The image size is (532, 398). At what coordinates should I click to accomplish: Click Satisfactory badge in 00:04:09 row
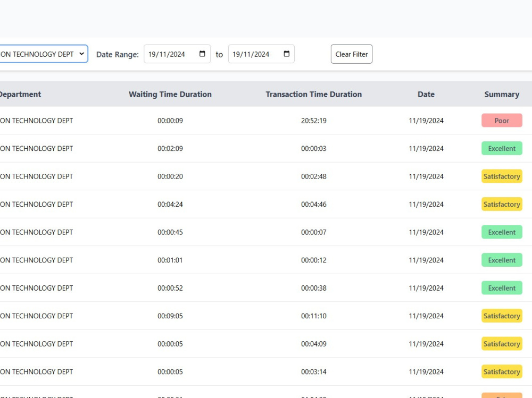(x=502, y=344)
